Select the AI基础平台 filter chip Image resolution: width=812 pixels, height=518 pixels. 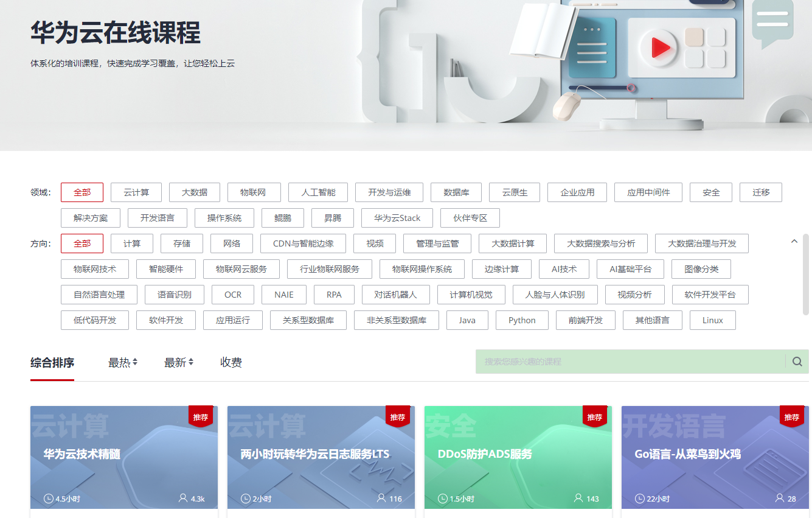pyautogui.click(x=631, y=269)
